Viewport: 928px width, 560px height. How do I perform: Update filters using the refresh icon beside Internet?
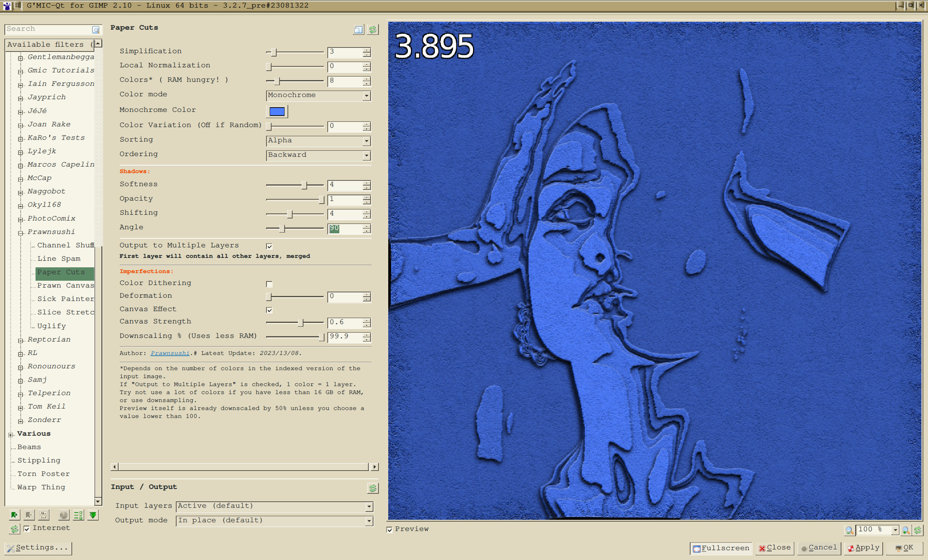pyautogui.click(x=14, y=529)
